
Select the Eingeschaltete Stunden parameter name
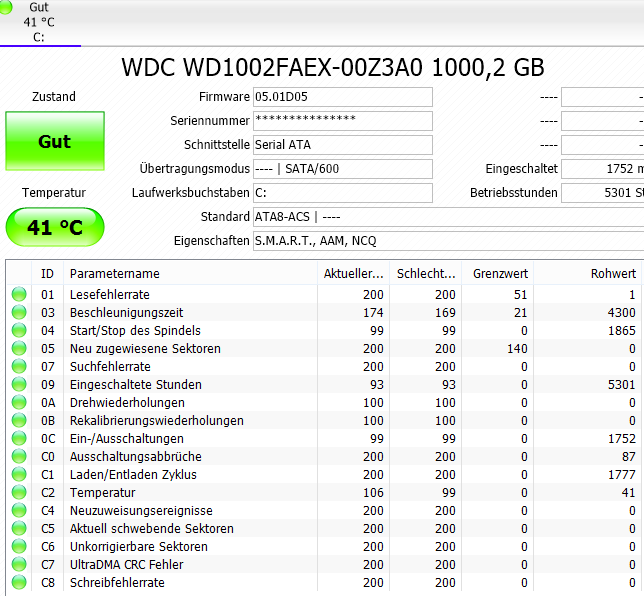click(136, 384)
